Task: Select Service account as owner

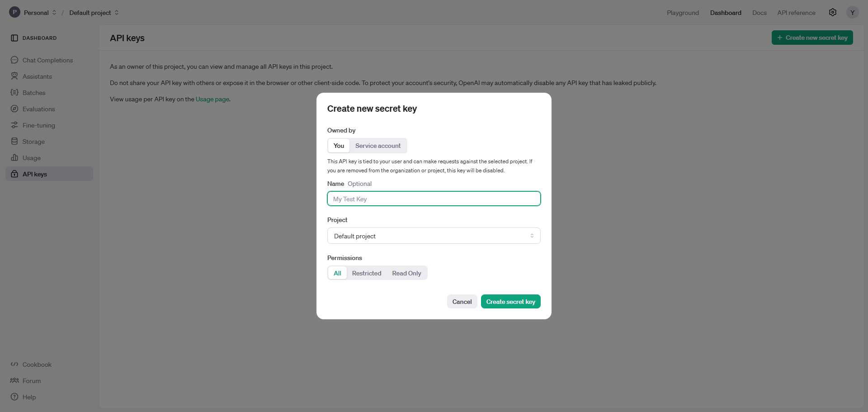Action: (x=377, y=146)
